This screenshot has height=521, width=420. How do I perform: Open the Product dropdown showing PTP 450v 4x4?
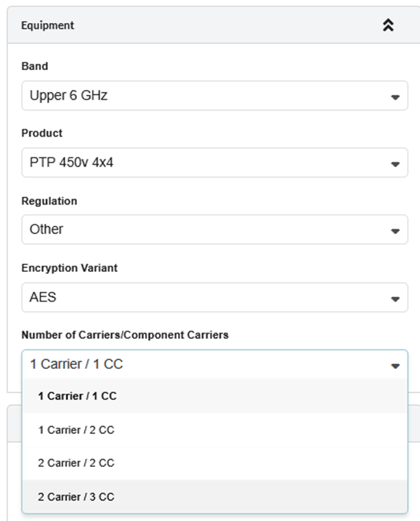pyautogui.click(x=205, y=163)
